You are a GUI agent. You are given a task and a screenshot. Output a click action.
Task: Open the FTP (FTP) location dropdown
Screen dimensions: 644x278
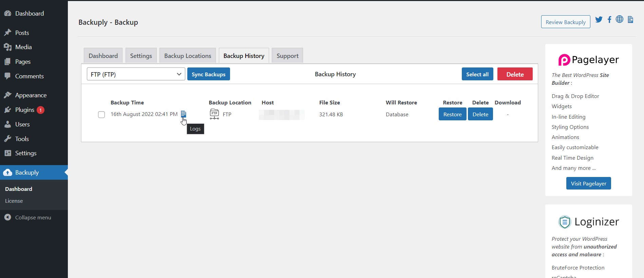[136, 74]
